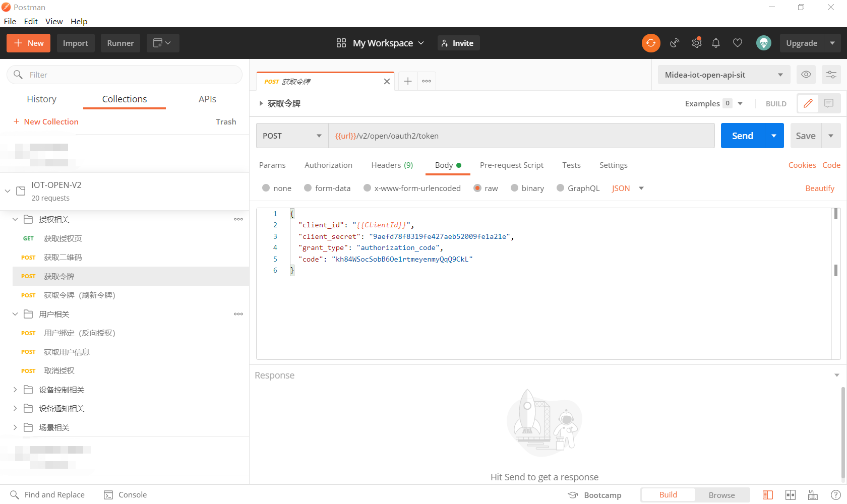Expand the 设备控制相关 folder

(15, 390)
